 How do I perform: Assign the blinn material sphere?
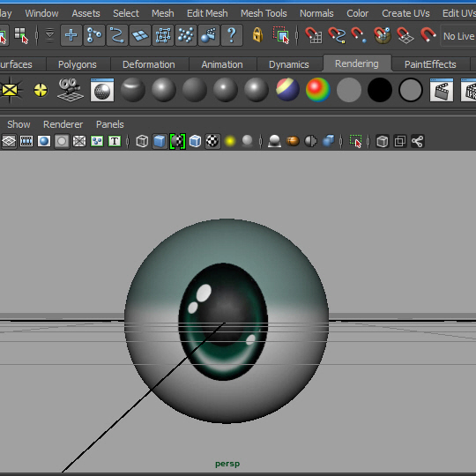(164, 90)
